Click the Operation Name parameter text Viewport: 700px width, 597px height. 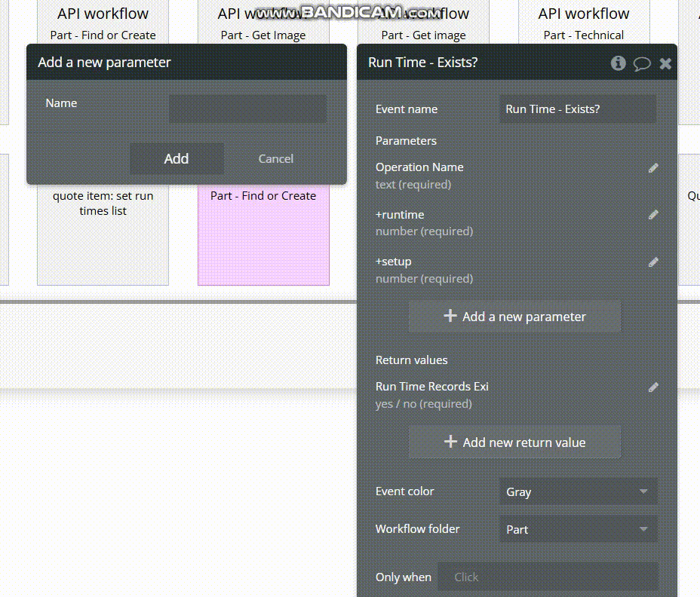click(x=419, y=167)
